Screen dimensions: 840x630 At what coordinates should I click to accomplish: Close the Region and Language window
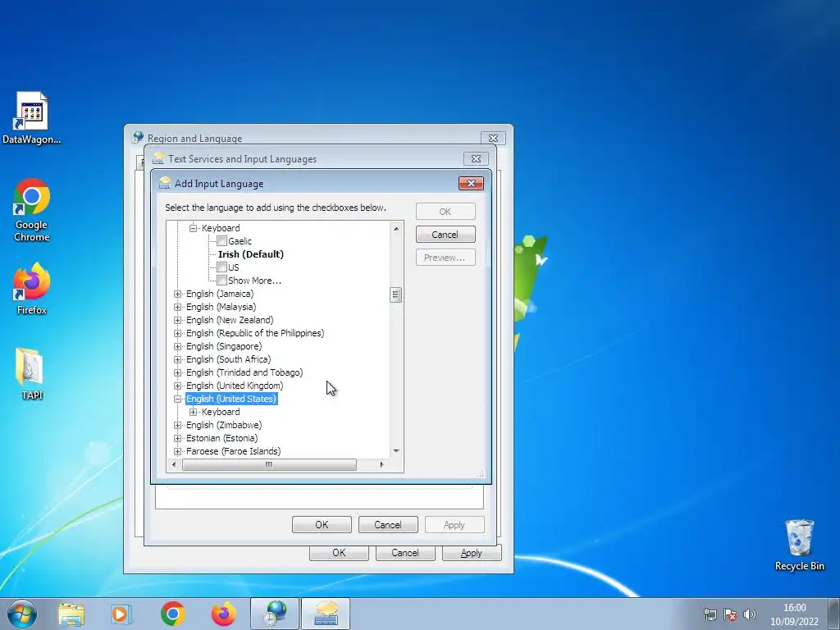493,138
